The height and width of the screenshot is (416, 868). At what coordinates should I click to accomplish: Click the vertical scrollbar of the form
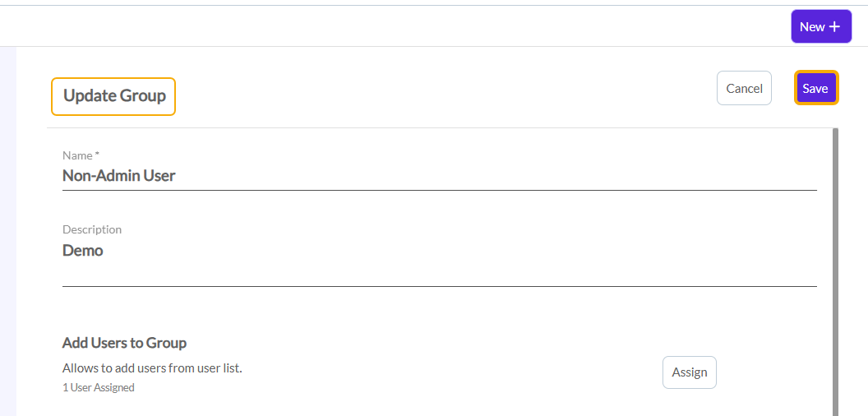click(836, 271)
